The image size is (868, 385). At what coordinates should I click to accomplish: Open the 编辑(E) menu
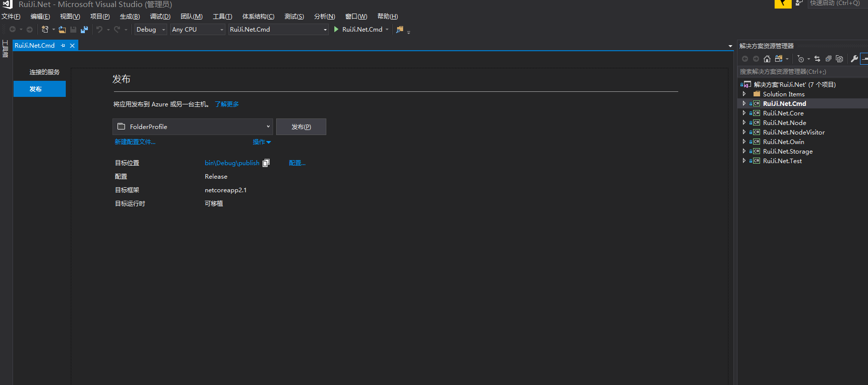coord(40,17)
